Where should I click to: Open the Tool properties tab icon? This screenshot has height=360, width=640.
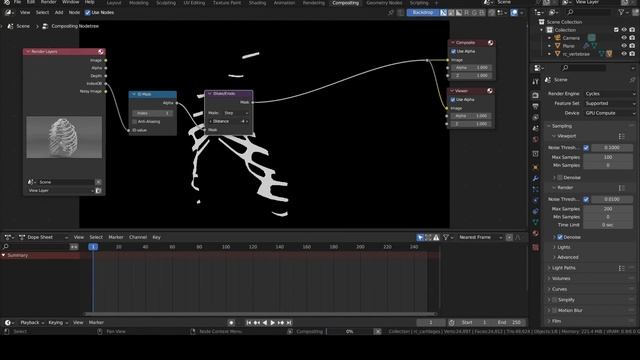pyautogui.click(x=536, y=82)
